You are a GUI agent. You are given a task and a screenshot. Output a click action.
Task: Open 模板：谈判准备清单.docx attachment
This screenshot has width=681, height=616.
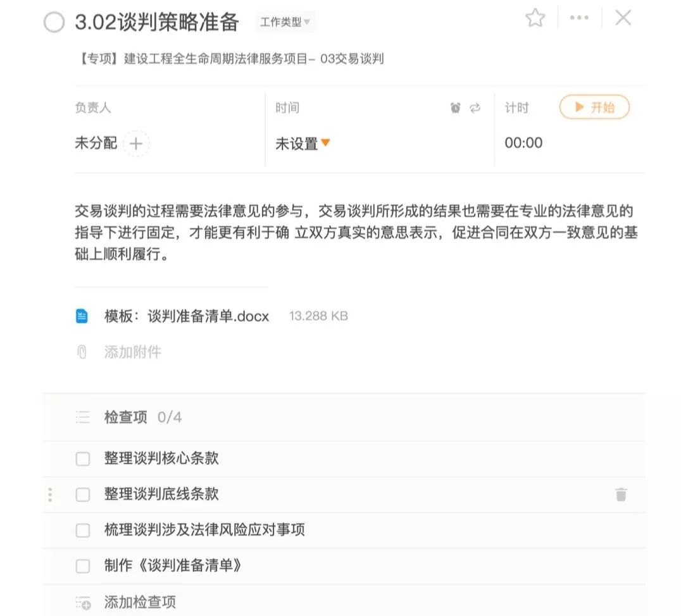(187, 316)
